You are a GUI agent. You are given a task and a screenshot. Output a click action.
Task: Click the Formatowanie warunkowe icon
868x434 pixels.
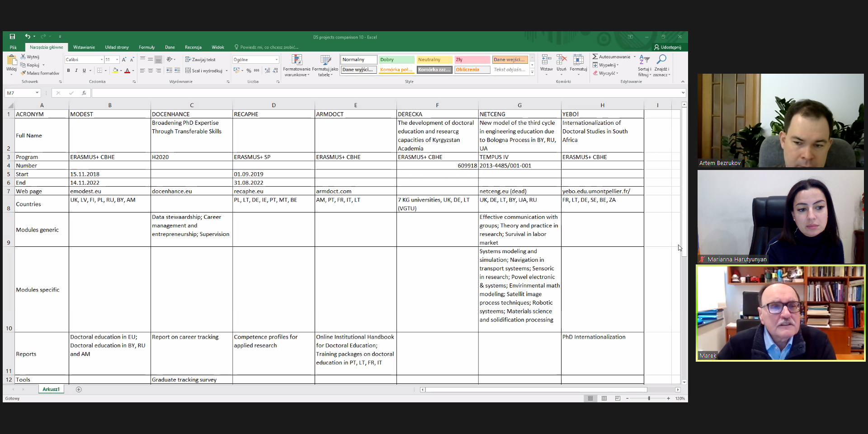[x=297, y=61]
